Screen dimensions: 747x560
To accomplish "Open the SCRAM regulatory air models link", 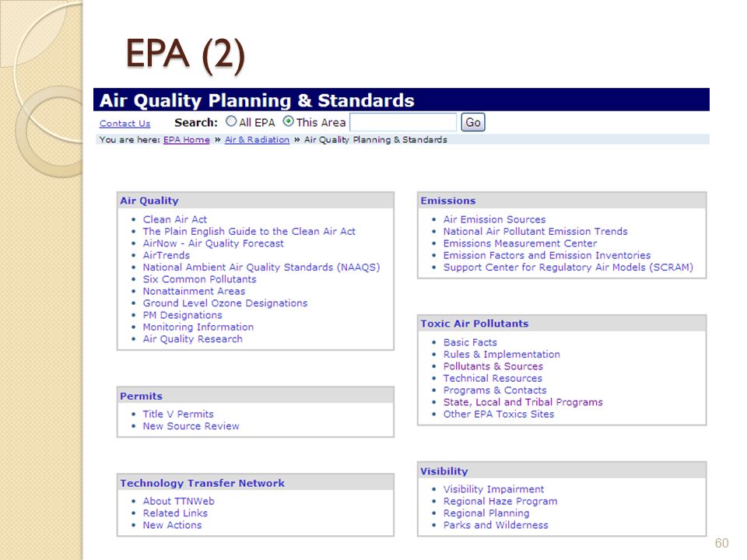I will [x=568, y=267].
